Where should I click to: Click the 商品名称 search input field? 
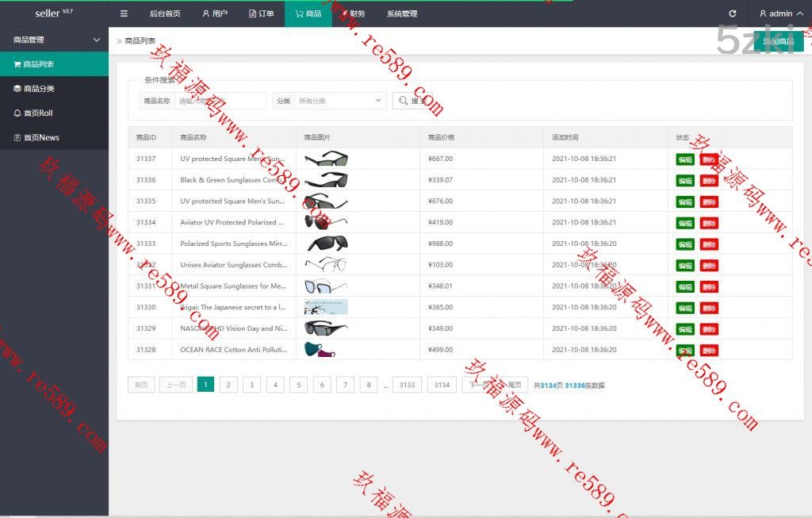tap(220, 101)
